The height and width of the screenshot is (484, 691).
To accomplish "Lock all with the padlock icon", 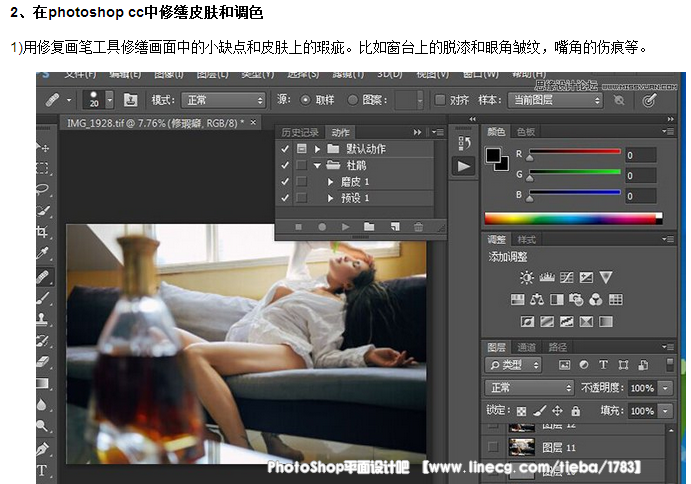I will 576,411.
